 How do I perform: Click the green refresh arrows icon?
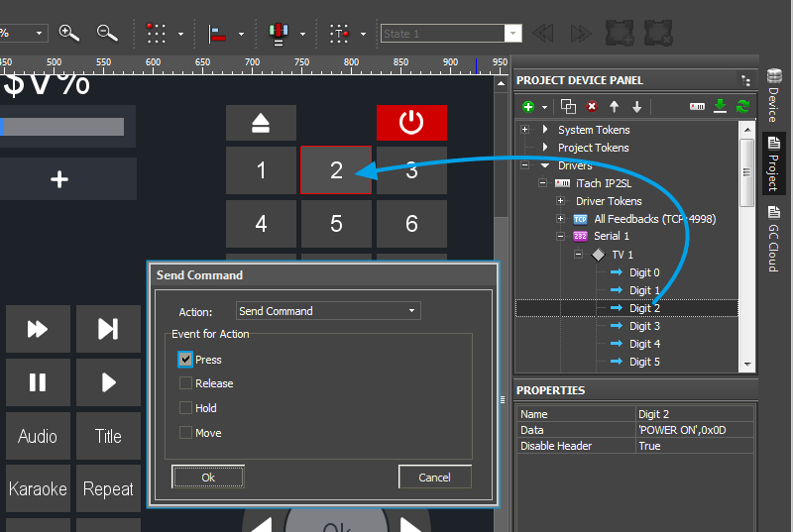[x=742, y=106]
